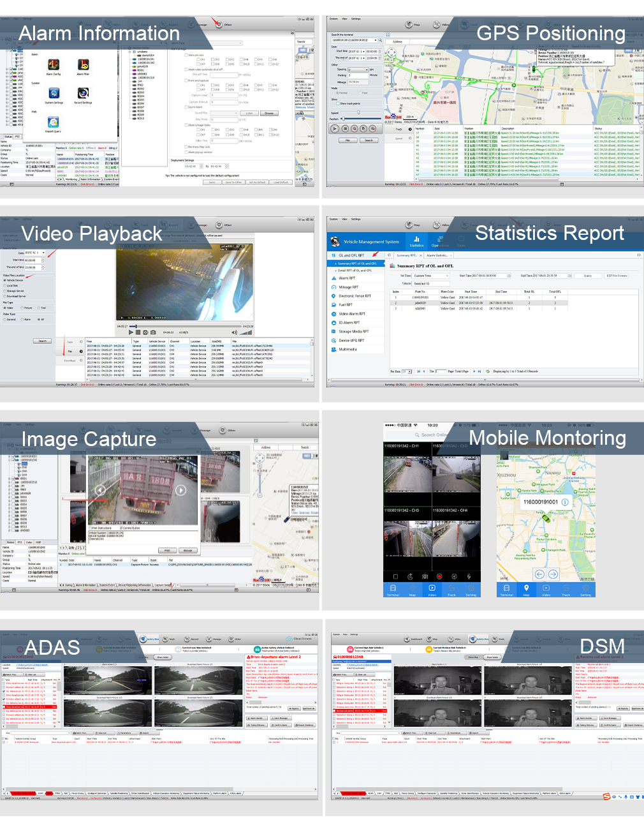The height and width of the screenshot is (827, 644).
Task: Select the Vehicle Device radio button
Action: tap(5, 280)
